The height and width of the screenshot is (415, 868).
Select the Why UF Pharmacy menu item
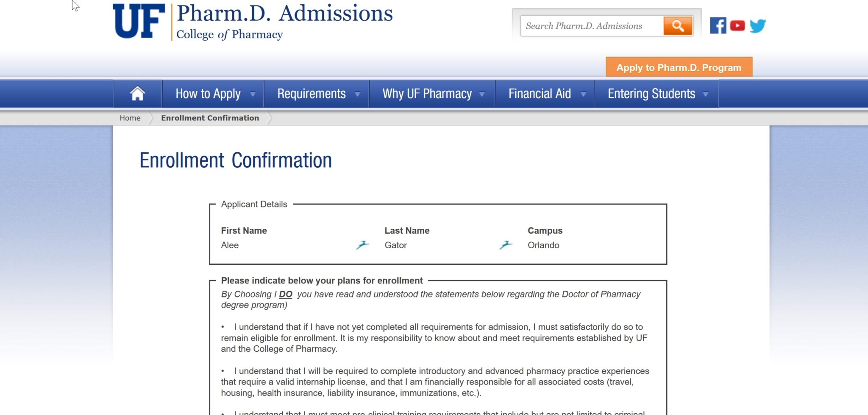pyautogui.click(x=427, y=93)
